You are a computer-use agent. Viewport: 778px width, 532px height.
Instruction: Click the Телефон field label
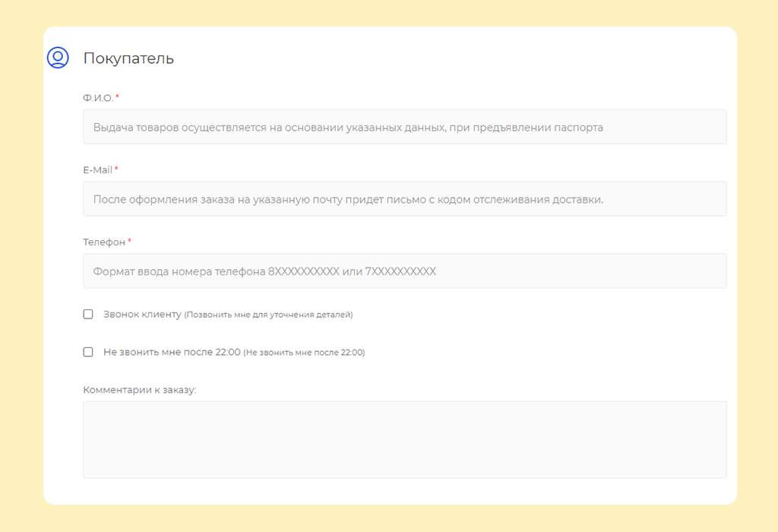click(x=104, y=242)
